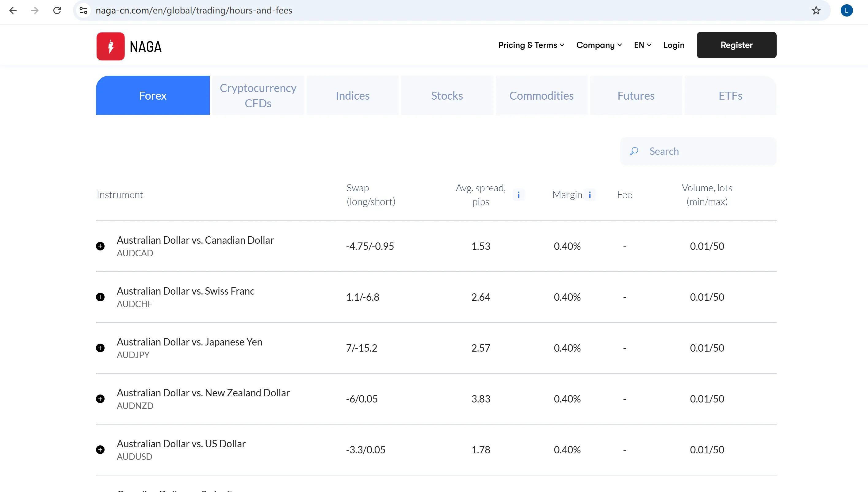868x492 pixels.
Task: Click the 2.57 average spread value
Action: tap(481, 348)
